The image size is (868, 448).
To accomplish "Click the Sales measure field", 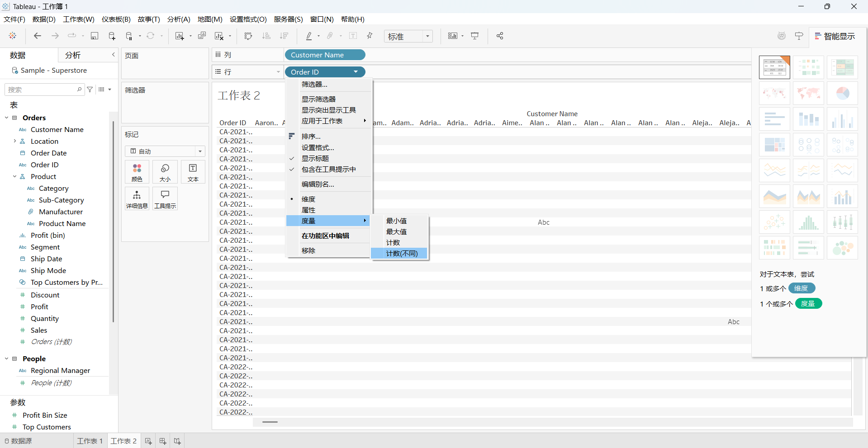I will click(x=39, y=330).
